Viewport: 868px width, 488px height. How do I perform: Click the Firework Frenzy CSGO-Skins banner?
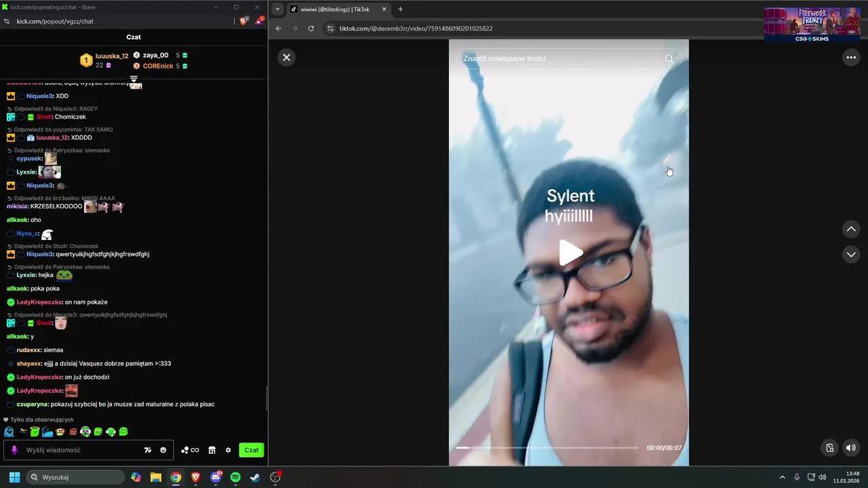812,25
